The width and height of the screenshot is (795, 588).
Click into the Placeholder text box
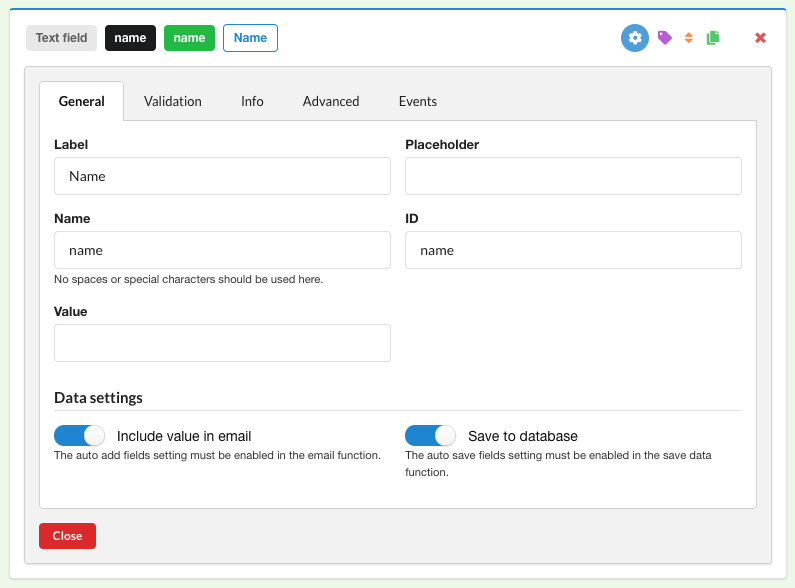click(x=573, y=176)
